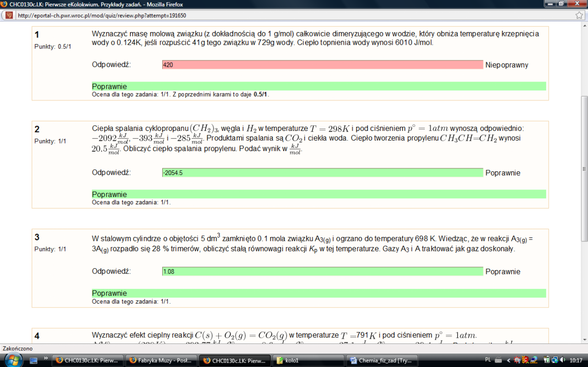The image size is (588, 367).
Task: Show hidden tray icons with the arrow
Action: point(508,360)
